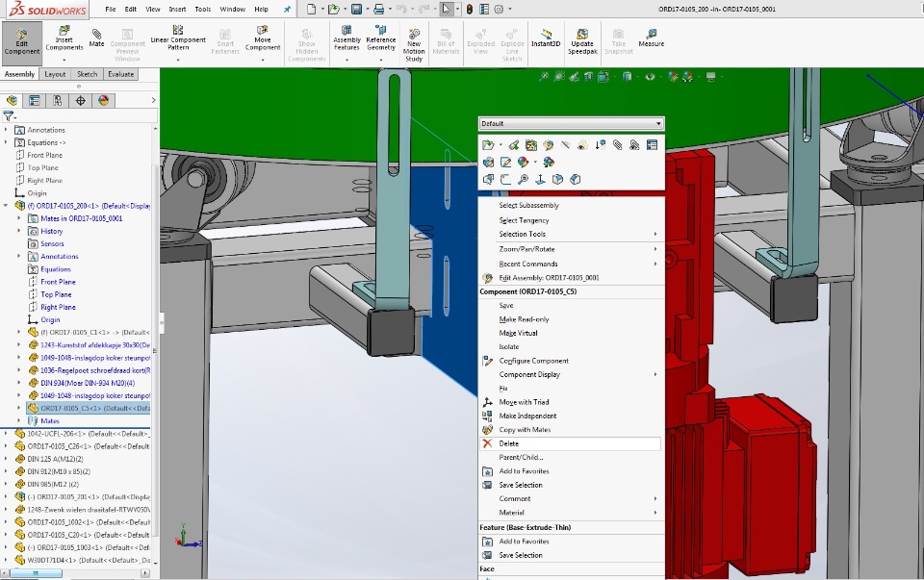This screenshot has width=924, height=580.
Task: Click the Rebuild traffic light icon
Action: click(470, 9)
